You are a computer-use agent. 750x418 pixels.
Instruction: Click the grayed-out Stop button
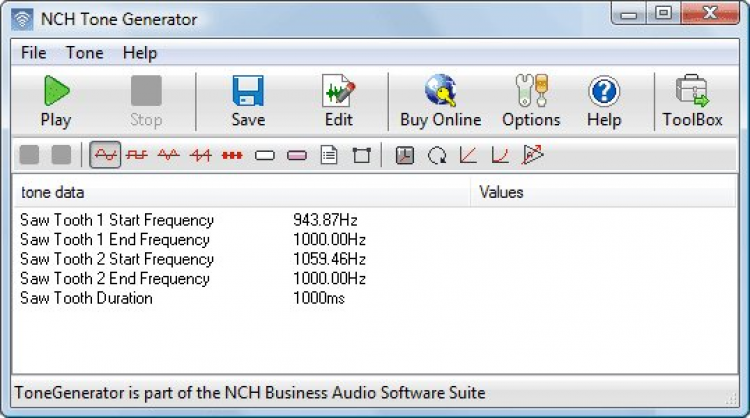tap(146, 101)
